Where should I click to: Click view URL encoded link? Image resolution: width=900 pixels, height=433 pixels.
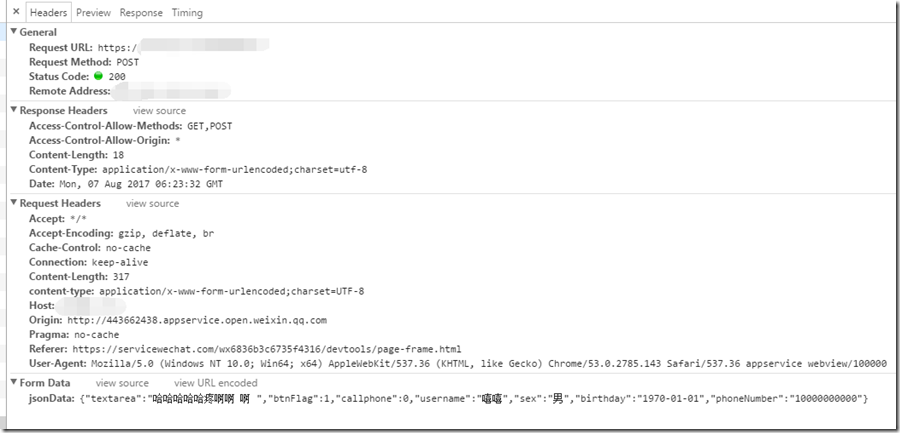[216, 383]
